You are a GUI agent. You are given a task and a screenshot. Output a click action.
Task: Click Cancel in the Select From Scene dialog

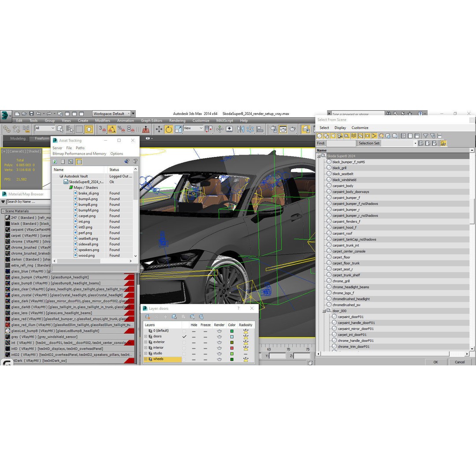pyautogui.click(x=460, y=362)
